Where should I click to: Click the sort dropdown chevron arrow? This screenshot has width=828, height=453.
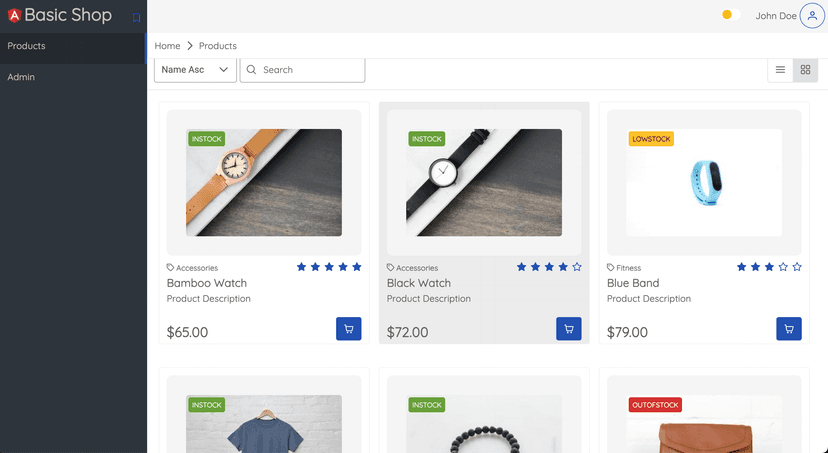click(223, 70)
